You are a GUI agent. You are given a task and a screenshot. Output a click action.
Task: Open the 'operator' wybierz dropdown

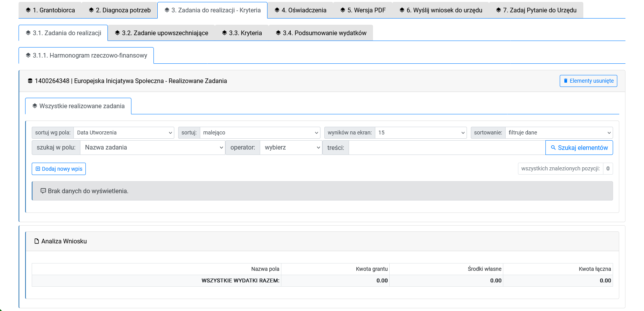point(291,148)
